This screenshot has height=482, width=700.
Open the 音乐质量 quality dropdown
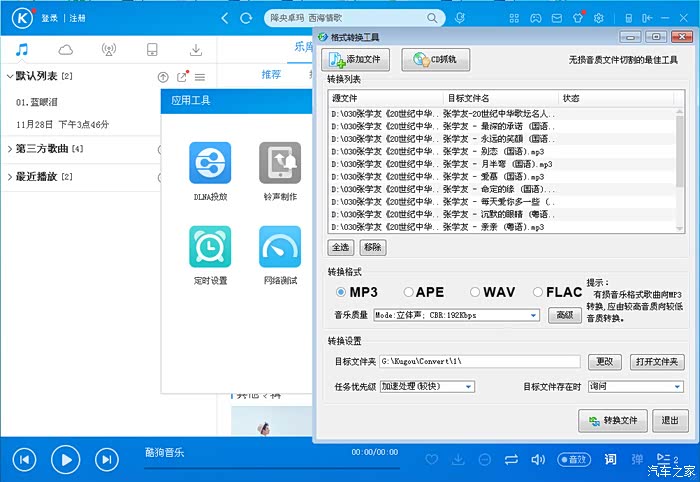click(456, 315)
